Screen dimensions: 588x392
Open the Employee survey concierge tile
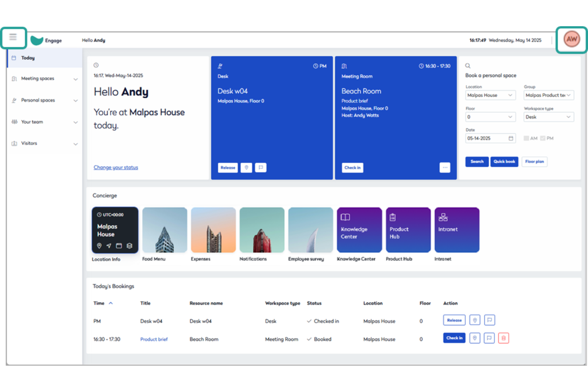click(x=311, y=230)
